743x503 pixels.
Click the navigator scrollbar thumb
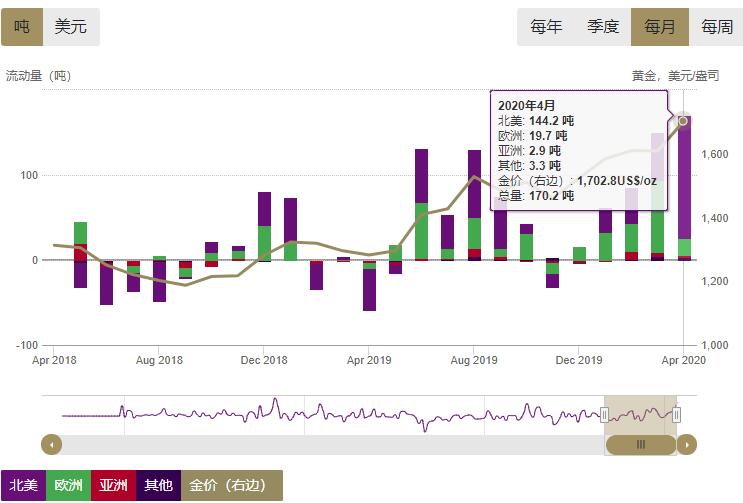tap(641, 445)
